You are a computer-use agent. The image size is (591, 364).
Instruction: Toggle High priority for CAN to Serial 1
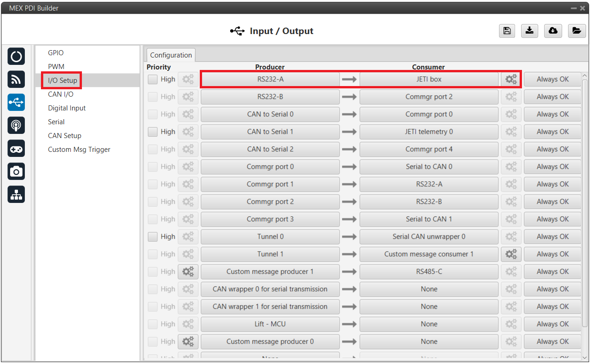point(153,132)
